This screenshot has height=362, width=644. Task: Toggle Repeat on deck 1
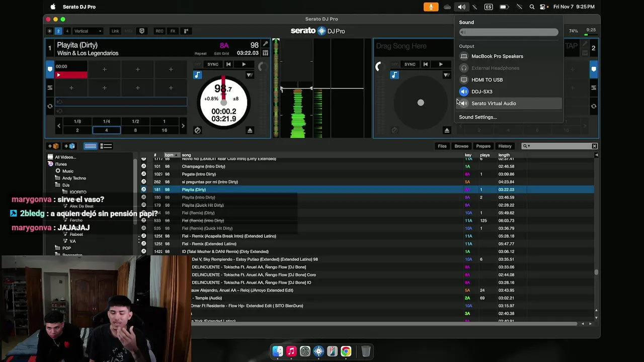(200, 53)
